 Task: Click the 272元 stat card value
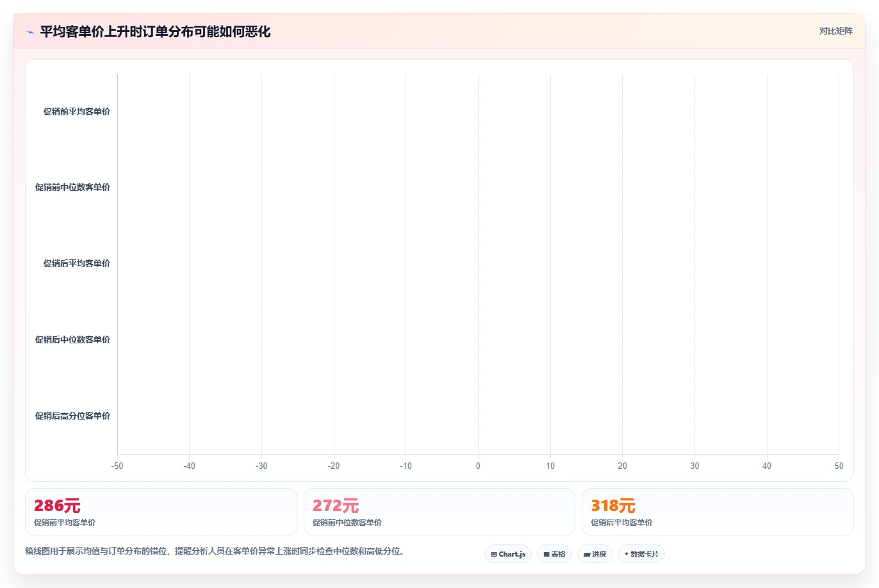click(336, 506)
